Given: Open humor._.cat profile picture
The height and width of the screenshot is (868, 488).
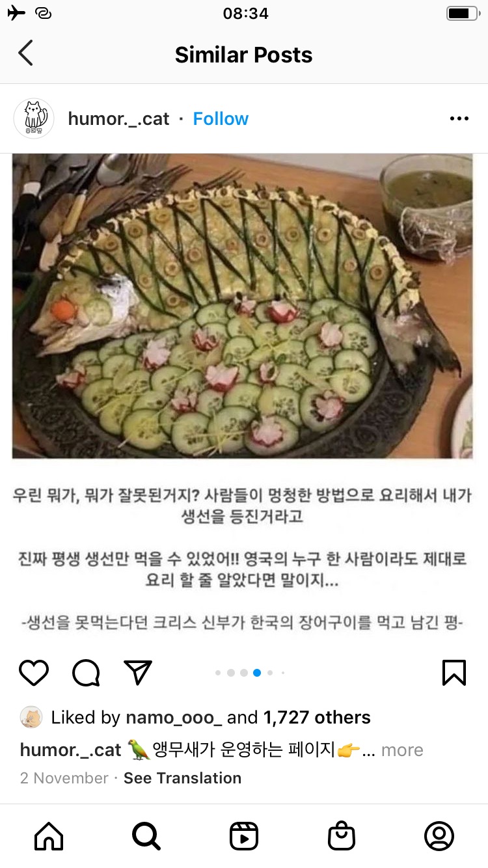Looking at the screenshot, I should tap(34, 118).
